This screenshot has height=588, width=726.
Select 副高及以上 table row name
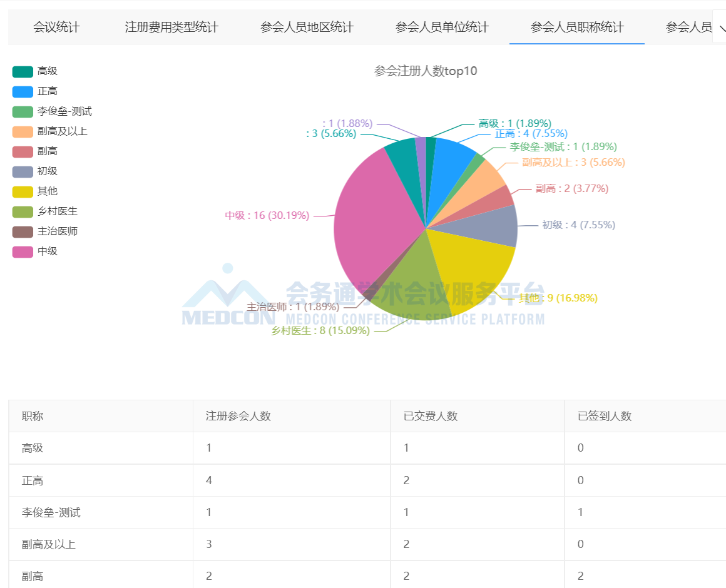point(49,544)
